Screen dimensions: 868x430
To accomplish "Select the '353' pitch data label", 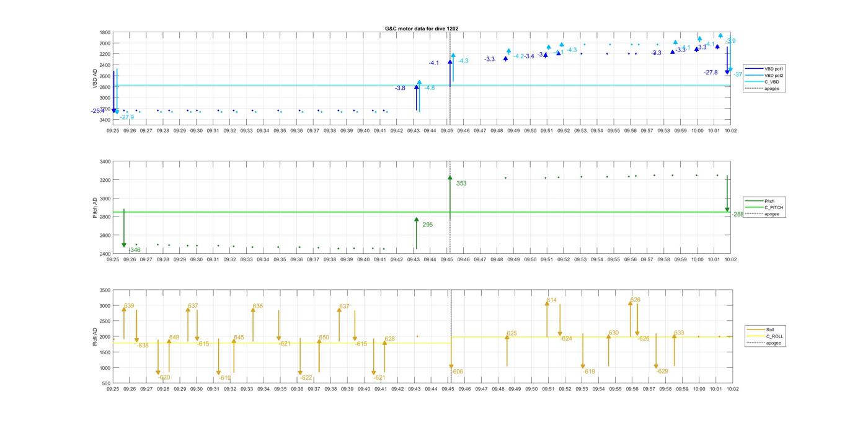I will coord(461,184).
